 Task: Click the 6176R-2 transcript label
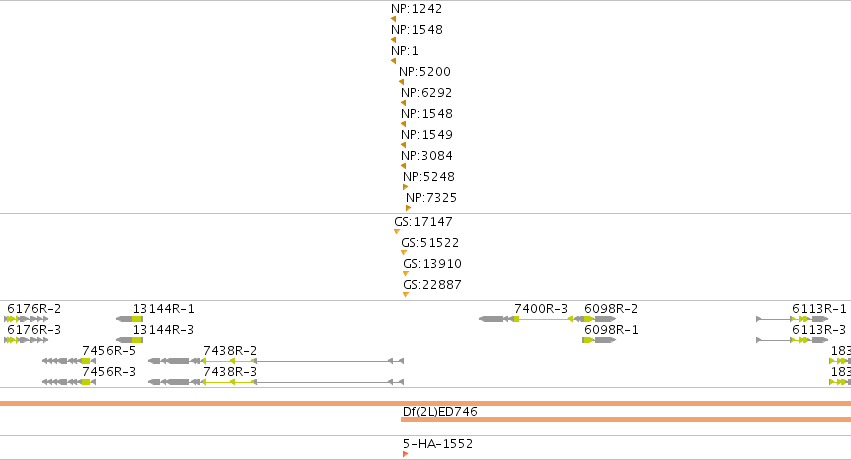point(34,309)
